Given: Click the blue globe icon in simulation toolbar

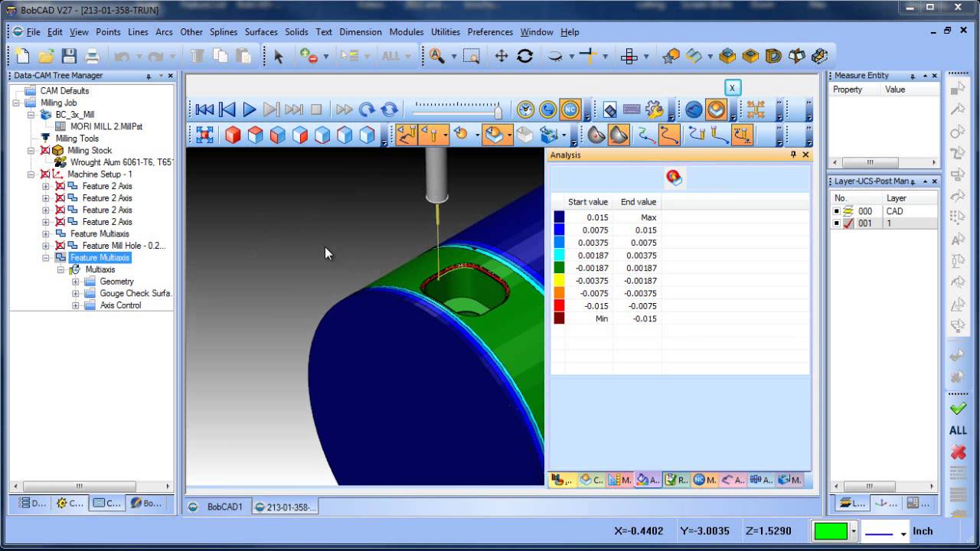Looking at the screenshot, I should point(694,110).
